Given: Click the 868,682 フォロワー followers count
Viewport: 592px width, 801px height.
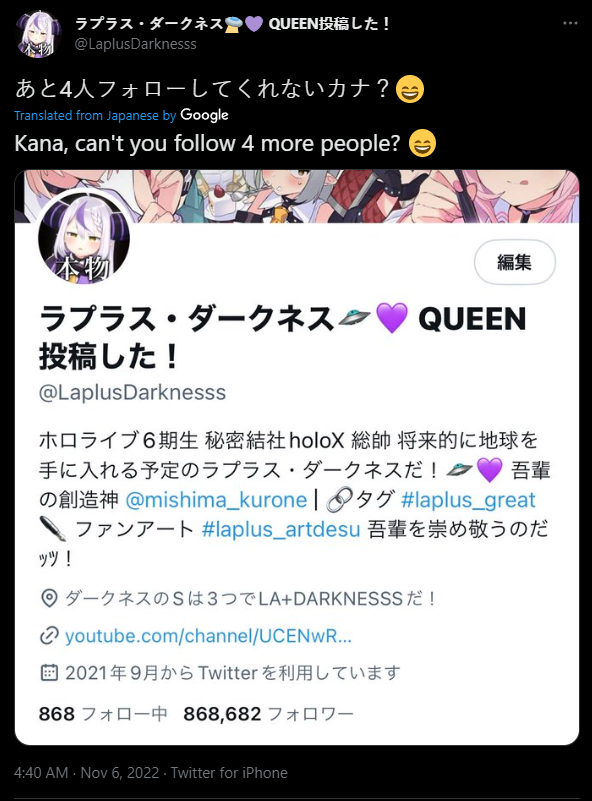Looking at the screenshot, I should coord(269,714).
